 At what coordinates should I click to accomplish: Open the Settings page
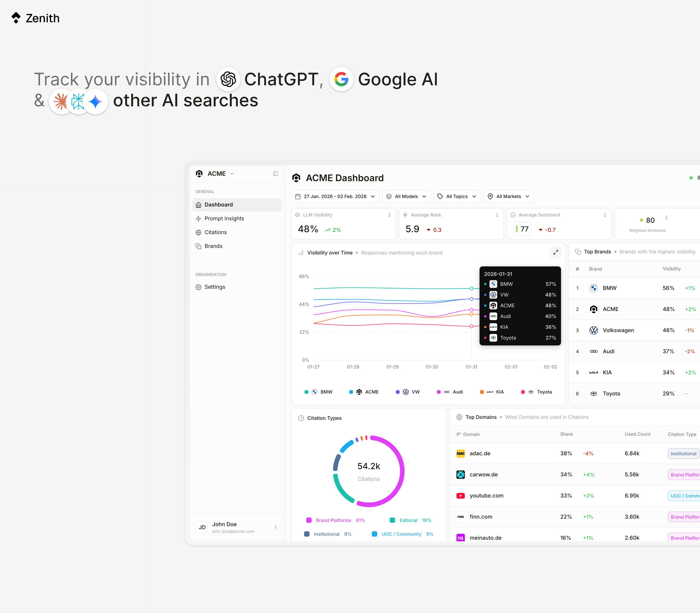214,287
